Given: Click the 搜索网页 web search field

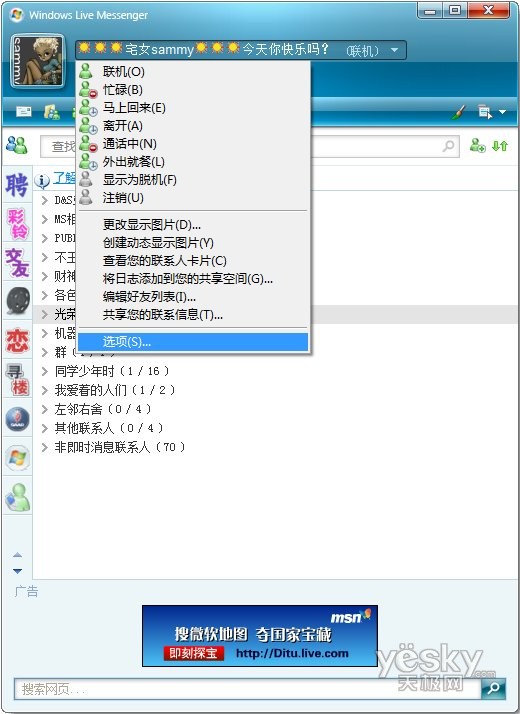Looking at the screenshot, I should [248, 689].
